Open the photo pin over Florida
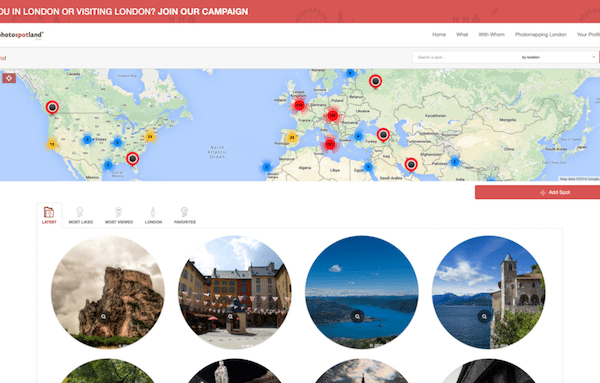The width and height of the screenshot is (600, 383). pyautogui.click(x=132, y=158)
